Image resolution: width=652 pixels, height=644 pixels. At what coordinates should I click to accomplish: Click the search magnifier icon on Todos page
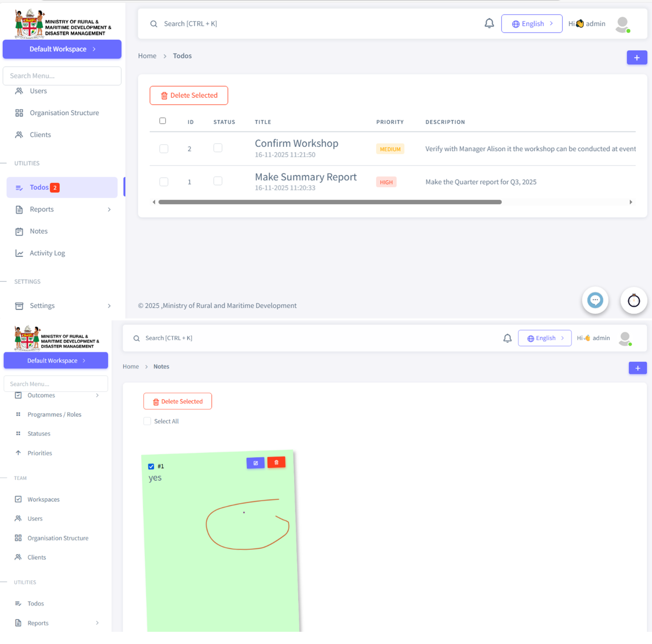[x=154, y=24]
